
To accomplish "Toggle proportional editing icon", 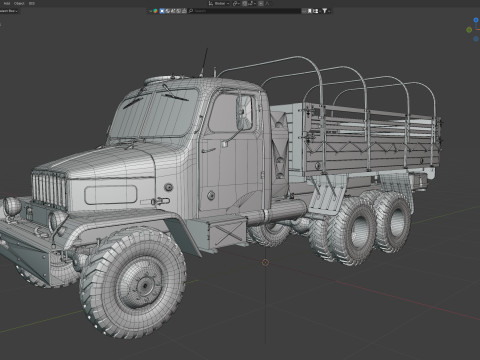I will [261, 3].
